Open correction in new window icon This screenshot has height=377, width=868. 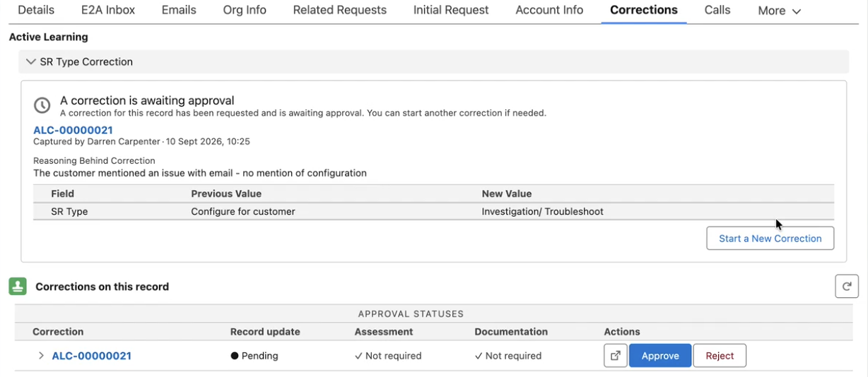point(616,356)
